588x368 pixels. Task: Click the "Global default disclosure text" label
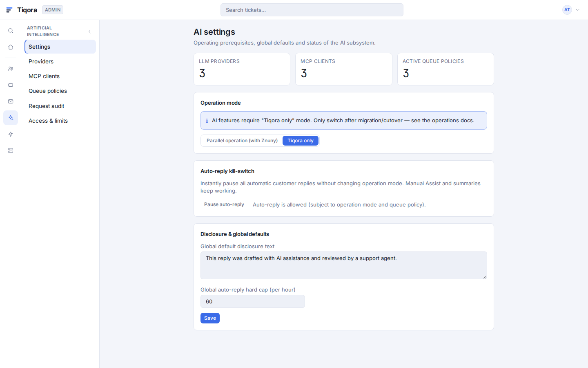[237, 246]
